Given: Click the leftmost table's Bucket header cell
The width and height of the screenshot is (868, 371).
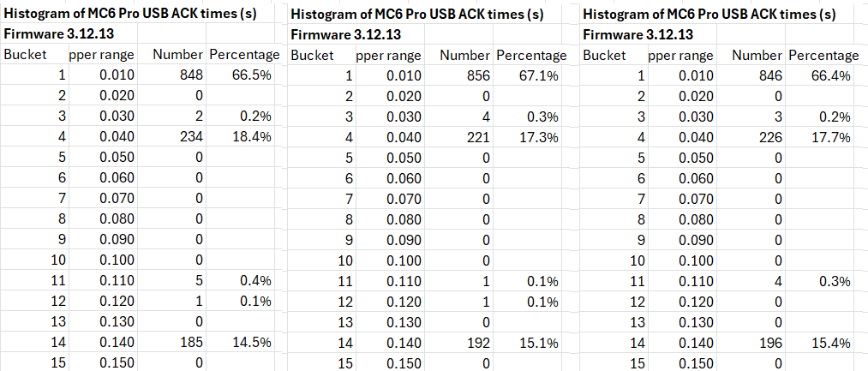Looking at the screenshot, I should tap(26, 56).
